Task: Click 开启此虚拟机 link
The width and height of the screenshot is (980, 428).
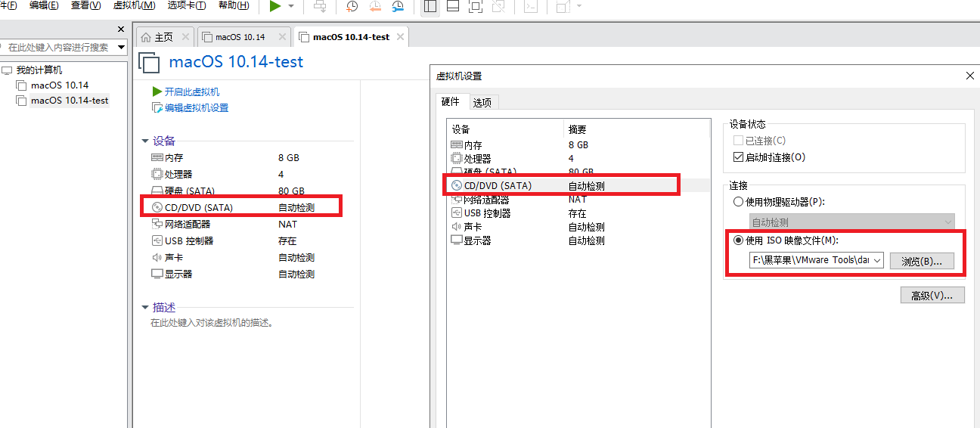Action: tap(192, 91)
